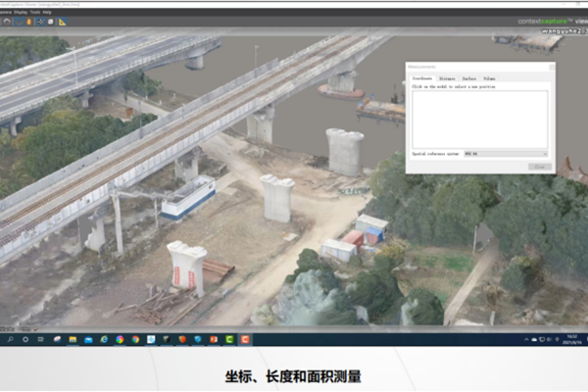Select the hand pan tool in toolbar
The image size is (588, 392).
pos(27,21)
